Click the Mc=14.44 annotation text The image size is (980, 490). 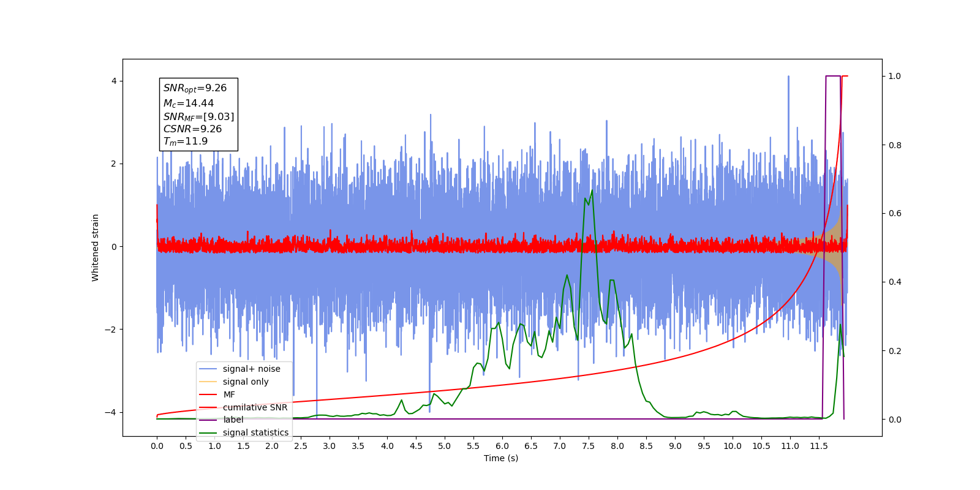(x=188, y=104)
